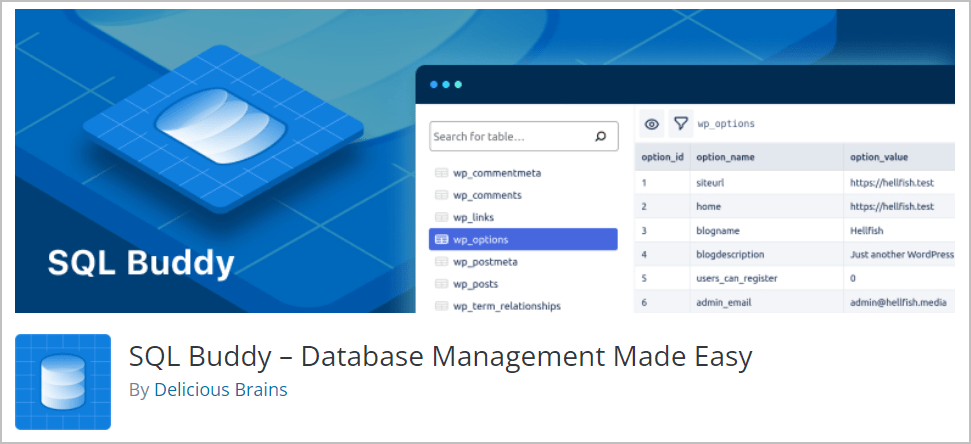Click the blogname cell
971x444 pixels.
(767, 230)
